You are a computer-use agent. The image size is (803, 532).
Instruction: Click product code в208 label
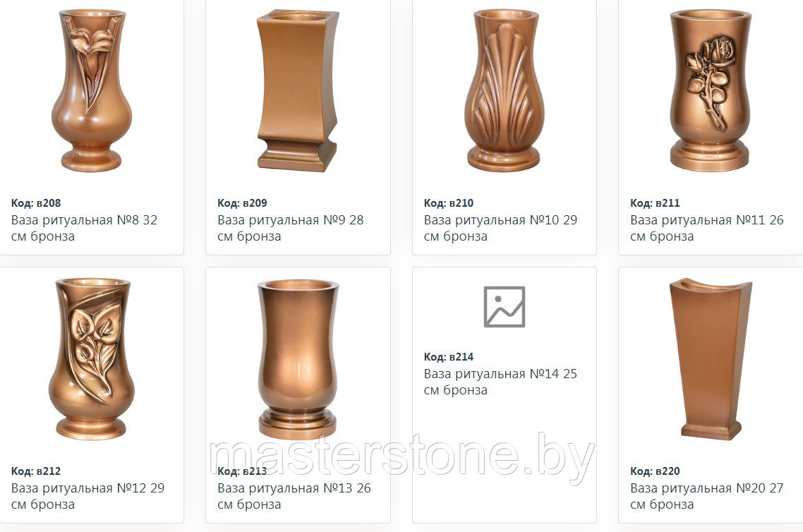[36, 202]
